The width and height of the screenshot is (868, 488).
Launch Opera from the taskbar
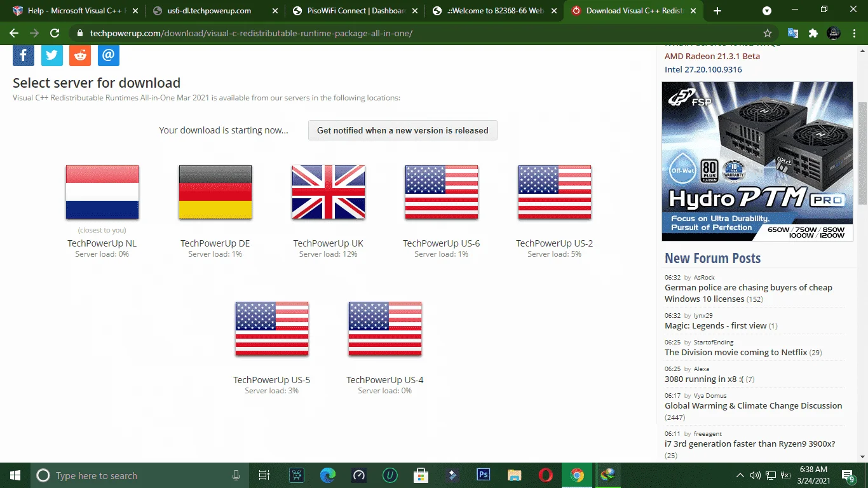point(545,475)
